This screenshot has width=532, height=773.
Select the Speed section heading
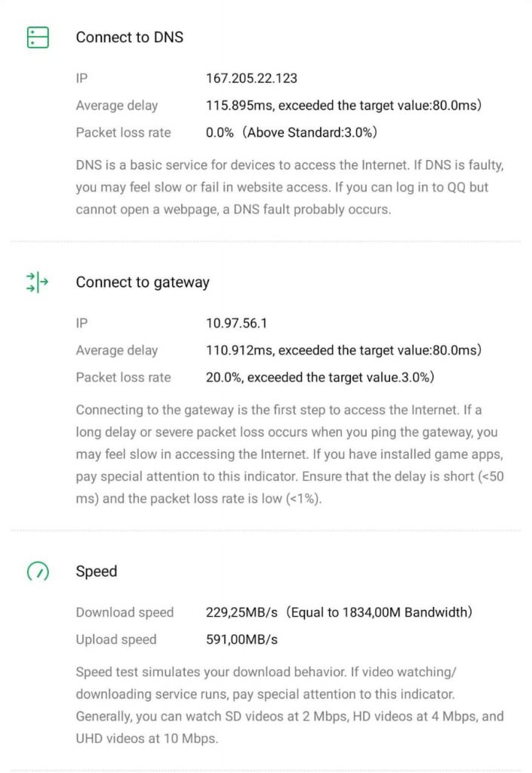tap(97, 571)
